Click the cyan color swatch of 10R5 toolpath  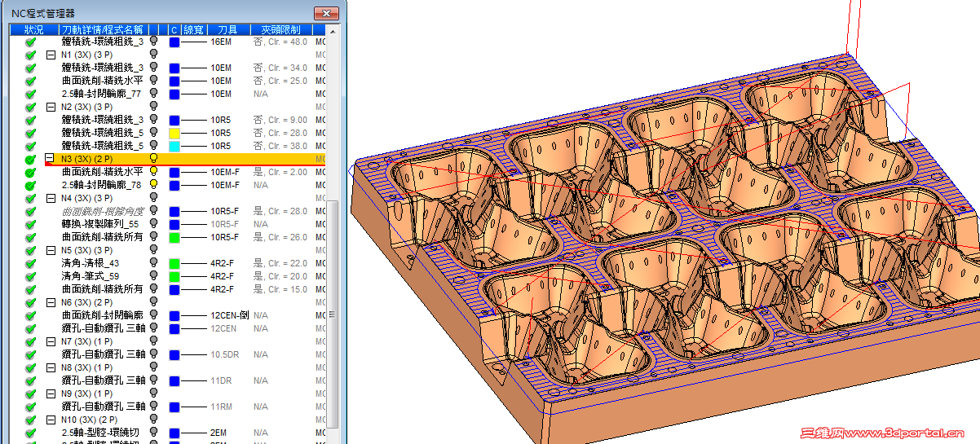point(174,146)
